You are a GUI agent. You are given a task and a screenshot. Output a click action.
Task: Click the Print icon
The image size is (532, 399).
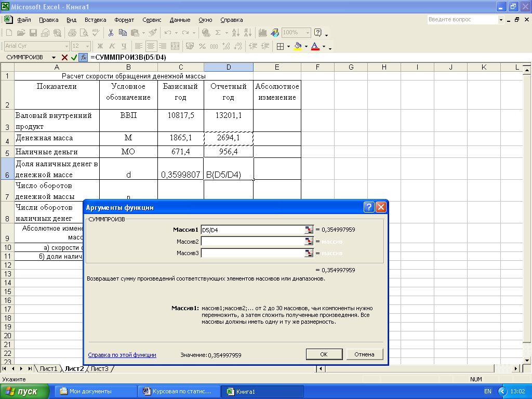(x=72, y=33)
